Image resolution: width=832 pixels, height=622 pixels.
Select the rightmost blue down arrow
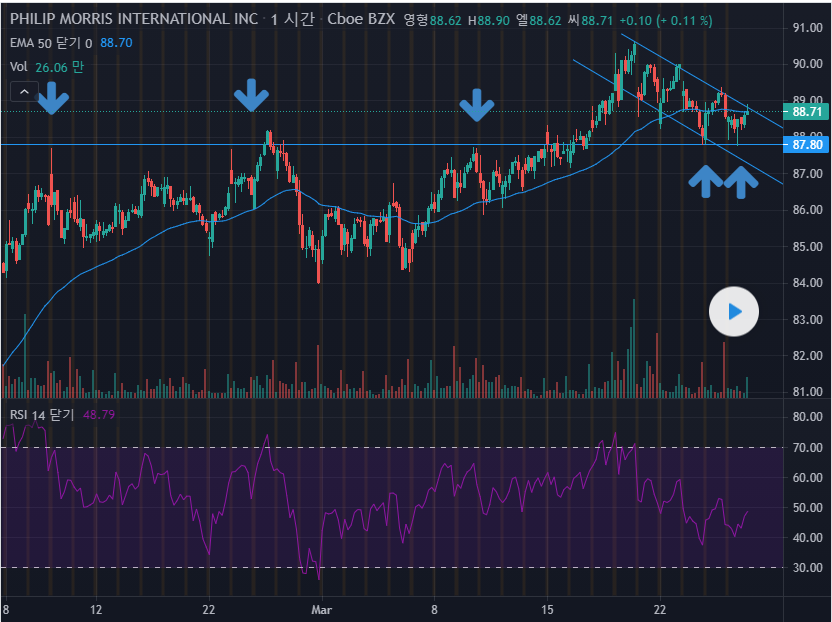tap(477, 104)
